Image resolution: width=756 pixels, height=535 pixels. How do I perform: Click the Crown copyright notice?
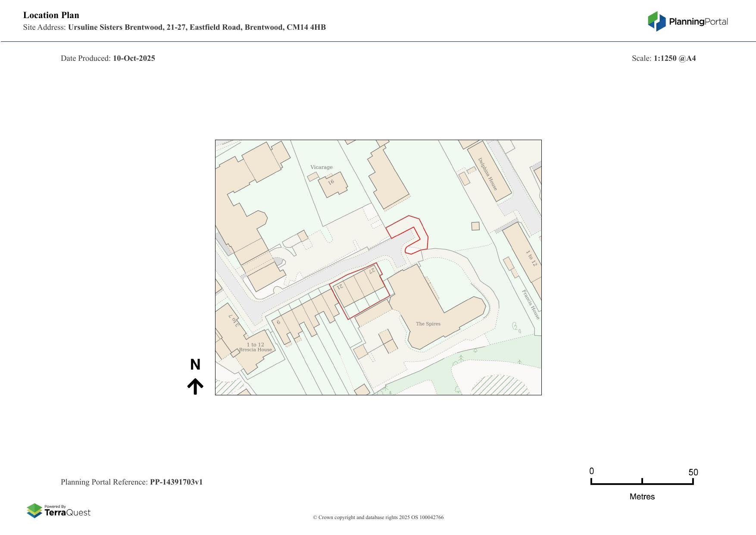(x=378, y=517)
